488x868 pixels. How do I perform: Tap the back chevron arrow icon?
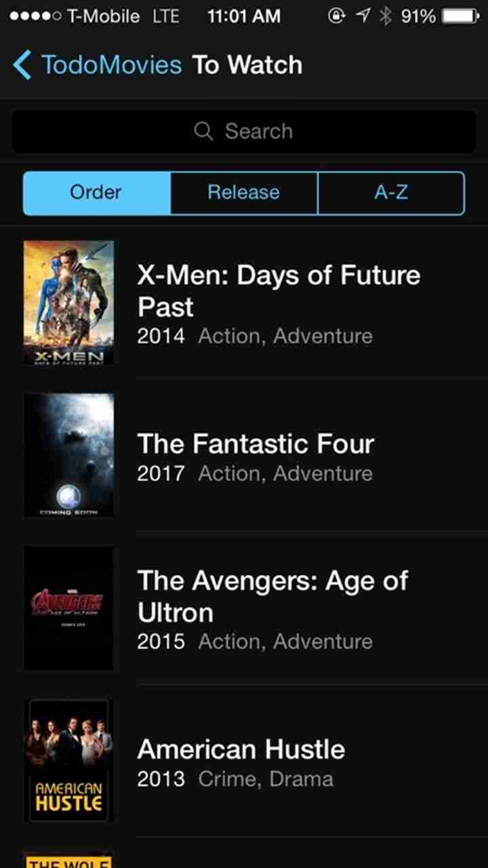(x=22, y=65)
